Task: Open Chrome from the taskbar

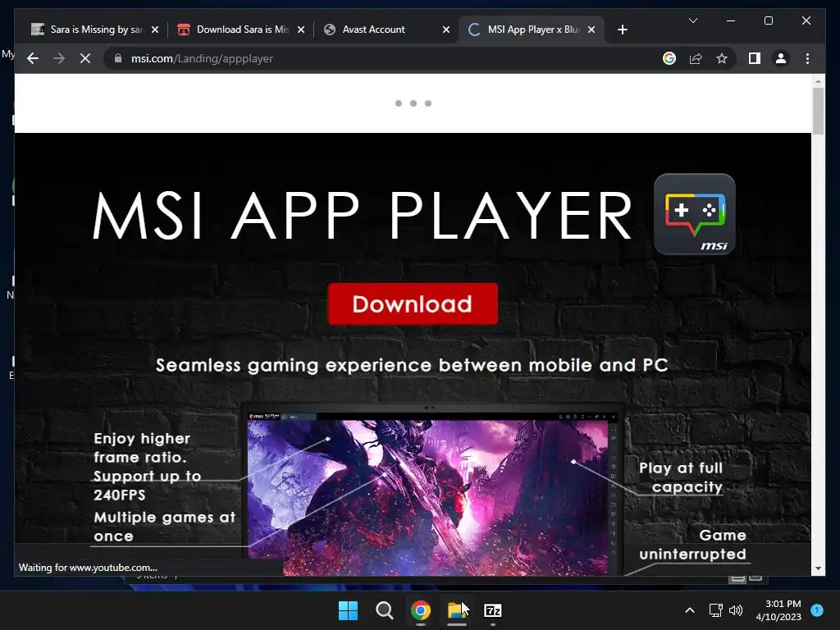Action: click(421, 610)
